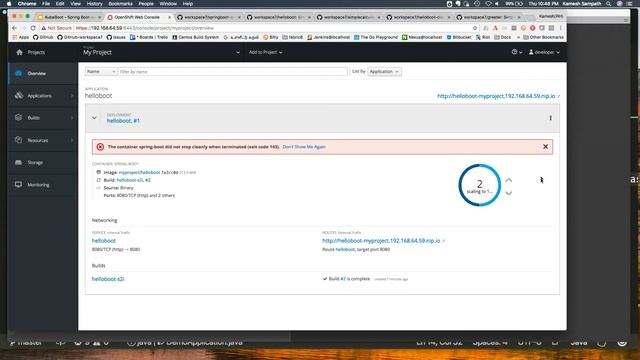The image size is (640, 360).
Task: Click Don't Show Me Again link
Action: point(304,147)
